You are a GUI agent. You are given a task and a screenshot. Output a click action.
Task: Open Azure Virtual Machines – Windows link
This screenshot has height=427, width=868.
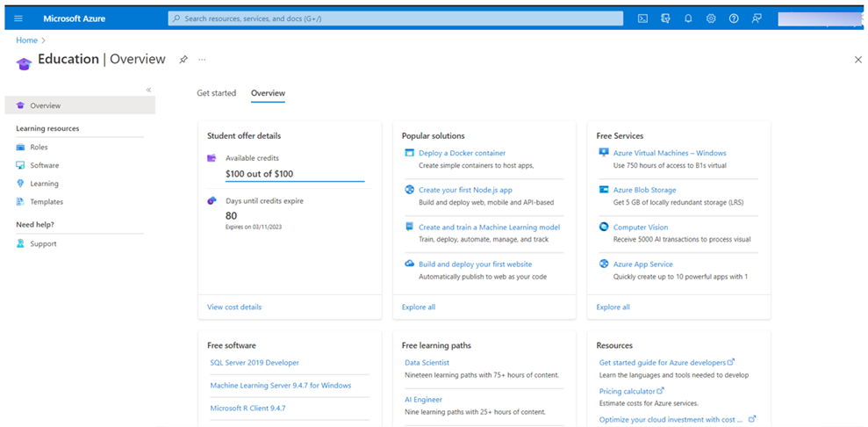(670, 153)
